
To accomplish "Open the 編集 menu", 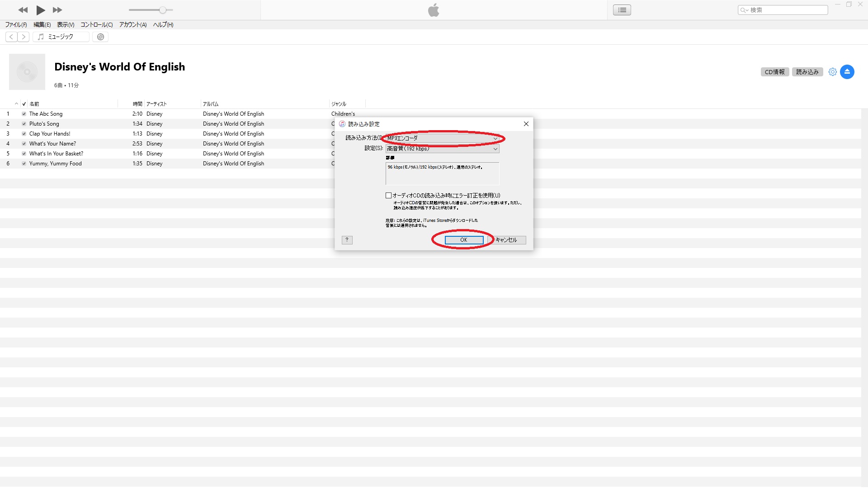I will pos(42,25).
